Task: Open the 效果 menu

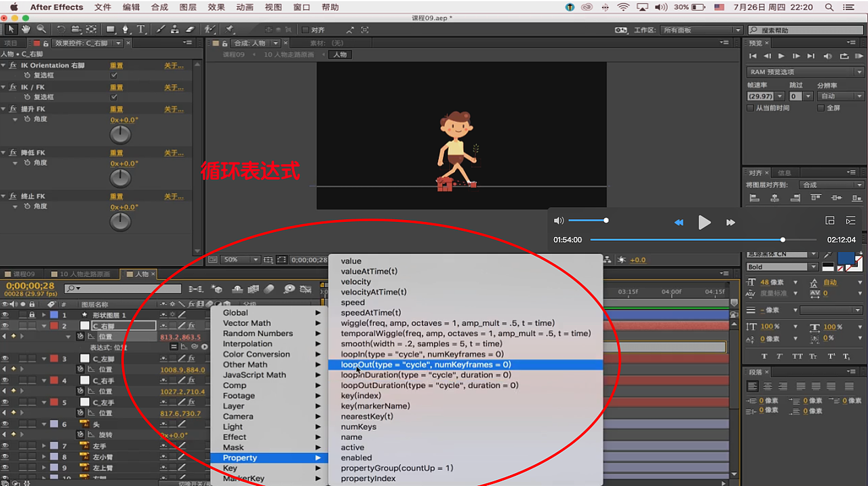Action: click(x=216, y=7)
